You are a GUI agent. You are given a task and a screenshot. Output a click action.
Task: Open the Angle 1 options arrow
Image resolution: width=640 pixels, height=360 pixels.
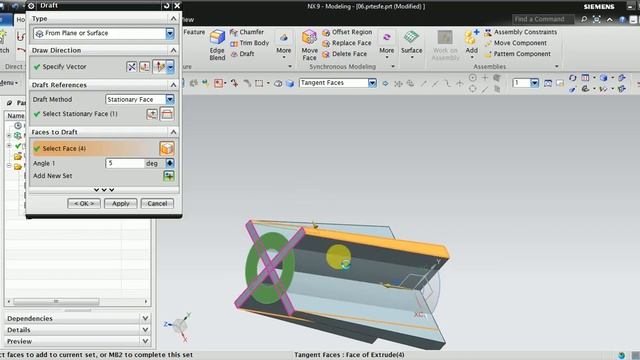(169, 163)
